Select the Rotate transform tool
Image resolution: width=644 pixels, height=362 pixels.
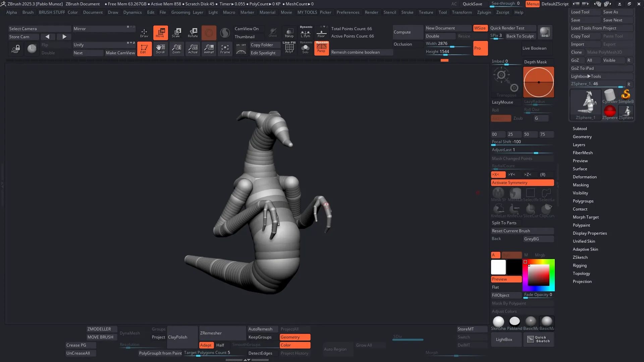pyautogui.click(x=193, y=33)
